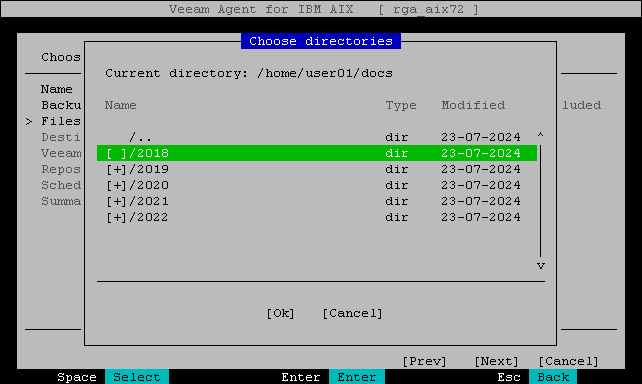Cancel the wizard with the bottom-right Cancel button
The height and width of the screenshot is (384, 642).
pyautogui.click(x=568, y=361)
